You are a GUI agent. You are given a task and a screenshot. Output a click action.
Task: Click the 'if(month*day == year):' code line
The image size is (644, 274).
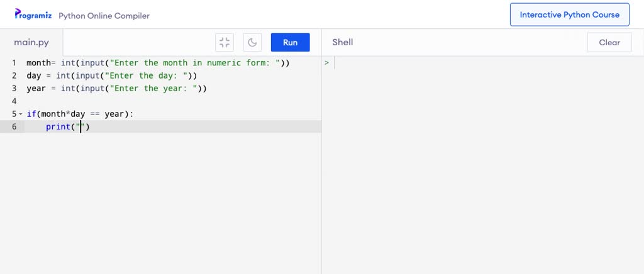[80, 114]
